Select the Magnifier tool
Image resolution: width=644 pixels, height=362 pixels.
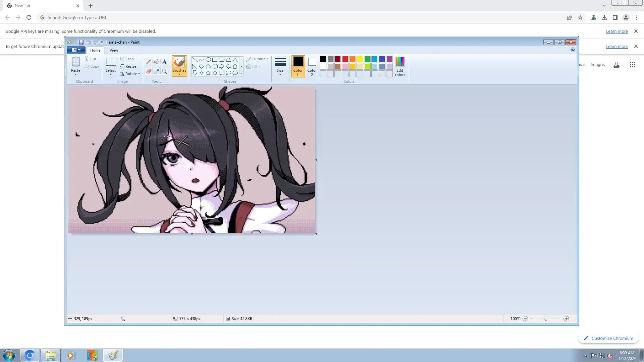(x=164, y=71)
